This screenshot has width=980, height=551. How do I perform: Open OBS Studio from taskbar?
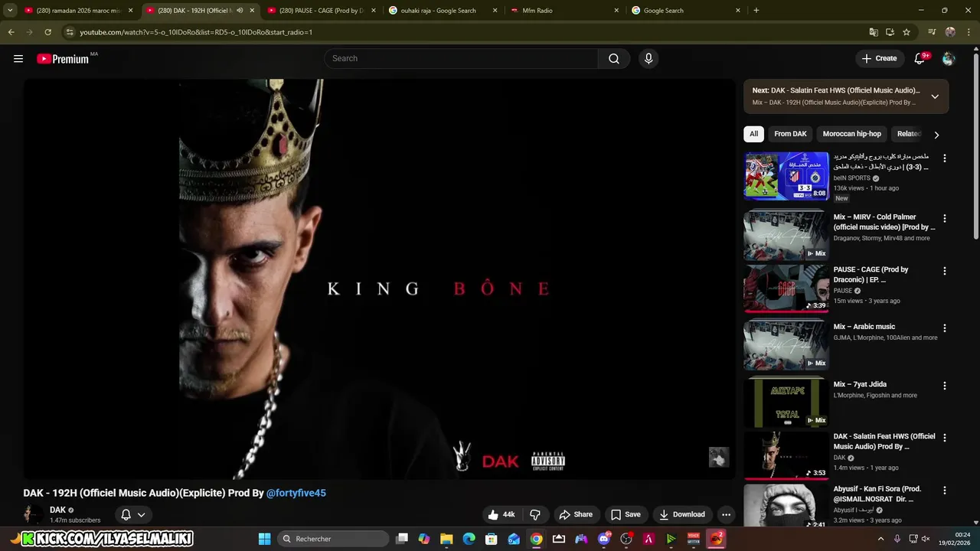click(626, 539)
